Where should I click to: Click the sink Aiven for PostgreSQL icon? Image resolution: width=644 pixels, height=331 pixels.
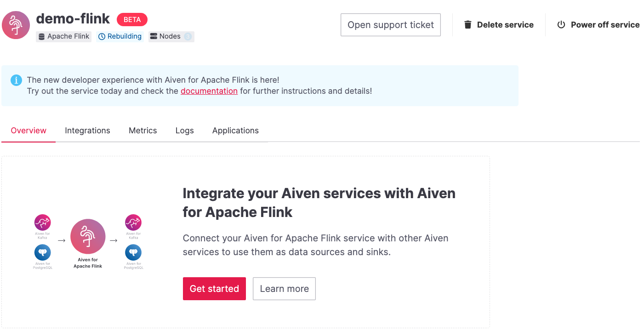click(x=133, y=253)
